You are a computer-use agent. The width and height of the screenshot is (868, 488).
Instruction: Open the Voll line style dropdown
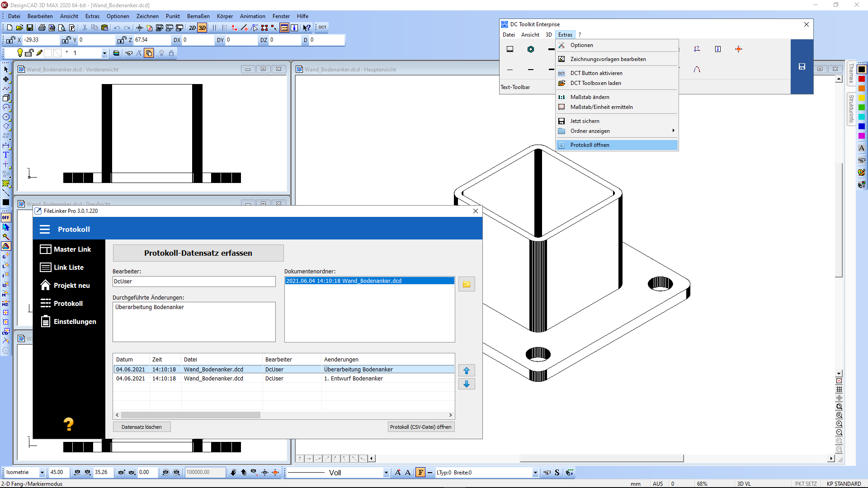[x=386, y=473]
